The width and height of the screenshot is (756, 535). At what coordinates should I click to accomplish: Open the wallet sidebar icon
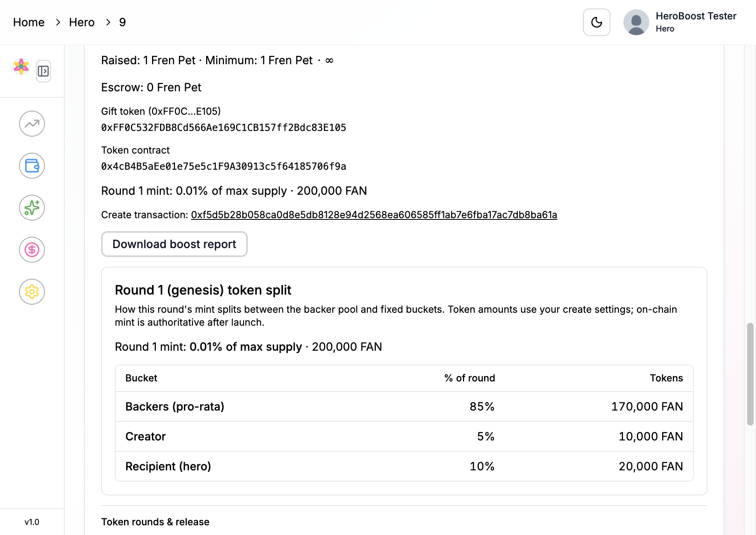tap(32, 166)
